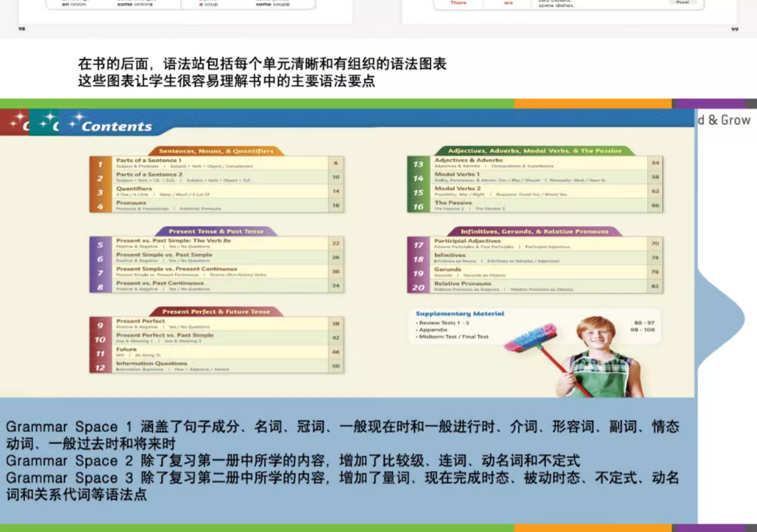This screenshot has width=757, height=532.
Task: Select the unit number "12" badge
Action: [x=100, y=368]
